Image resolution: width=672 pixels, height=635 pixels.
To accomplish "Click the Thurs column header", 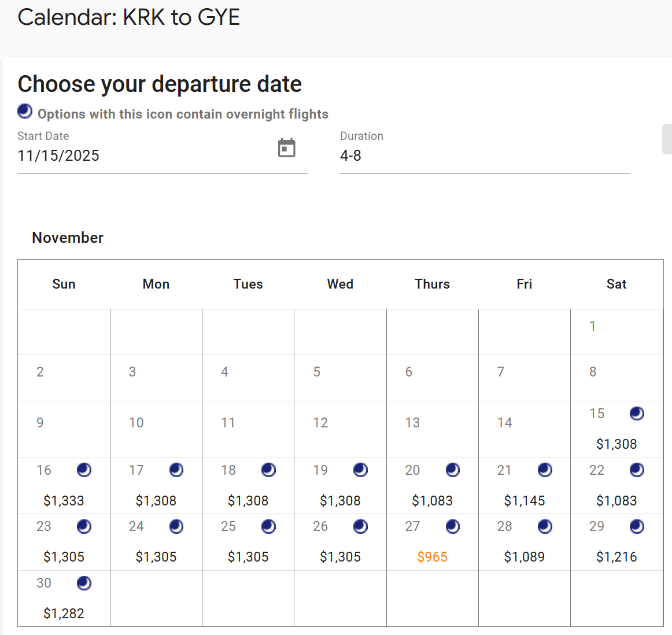I will 432,284.
